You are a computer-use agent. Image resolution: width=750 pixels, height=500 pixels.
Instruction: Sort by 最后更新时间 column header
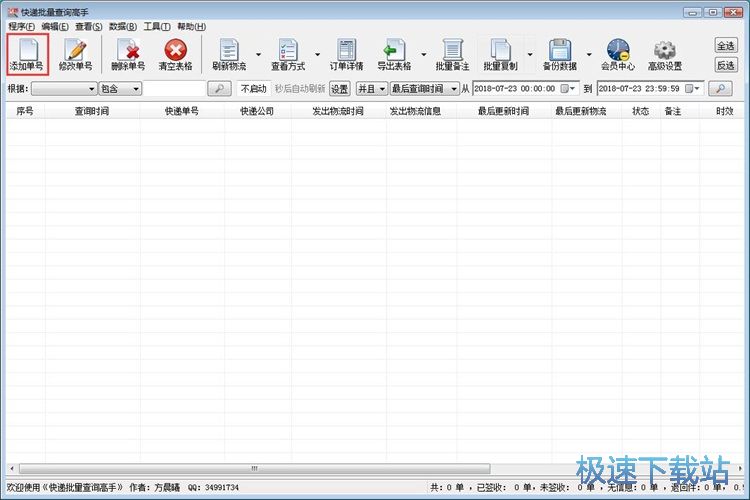tap(504, 111)
